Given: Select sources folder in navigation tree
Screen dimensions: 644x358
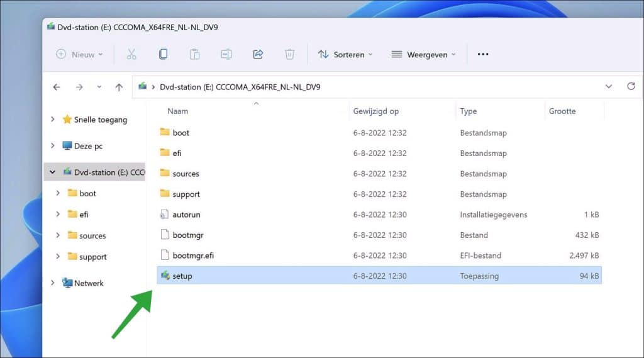Looking at the screenshot, I should tap(92, 235).
